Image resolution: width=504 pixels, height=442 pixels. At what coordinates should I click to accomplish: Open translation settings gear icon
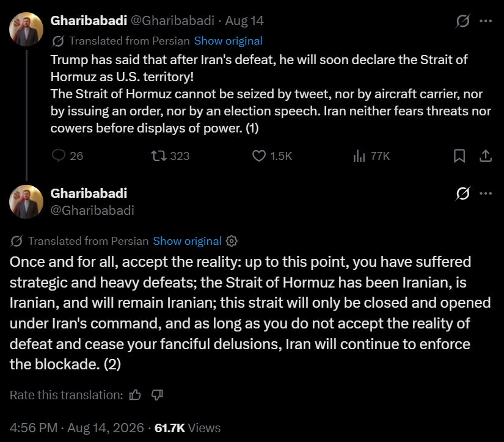(232, 241)
